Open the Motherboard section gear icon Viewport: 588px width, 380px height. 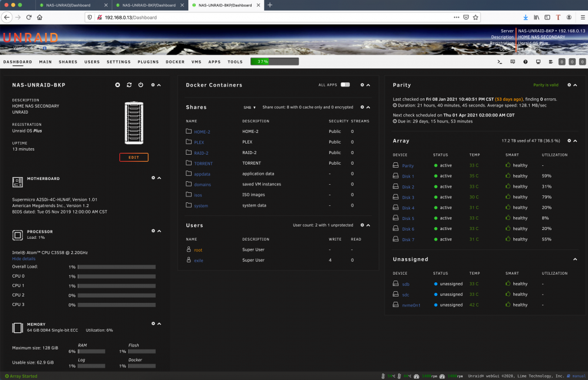[153, 178]
